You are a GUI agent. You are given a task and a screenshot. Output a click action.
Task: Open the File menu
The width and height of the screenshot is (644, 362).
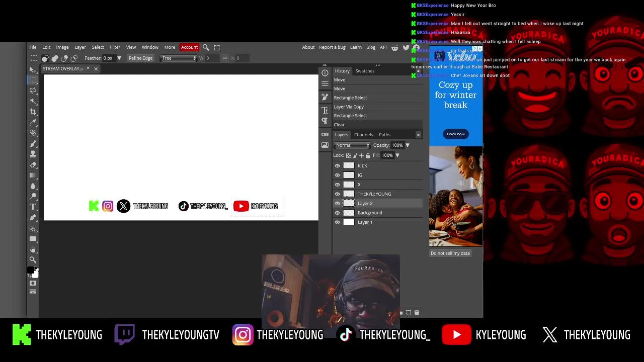(x=33, y=47)
